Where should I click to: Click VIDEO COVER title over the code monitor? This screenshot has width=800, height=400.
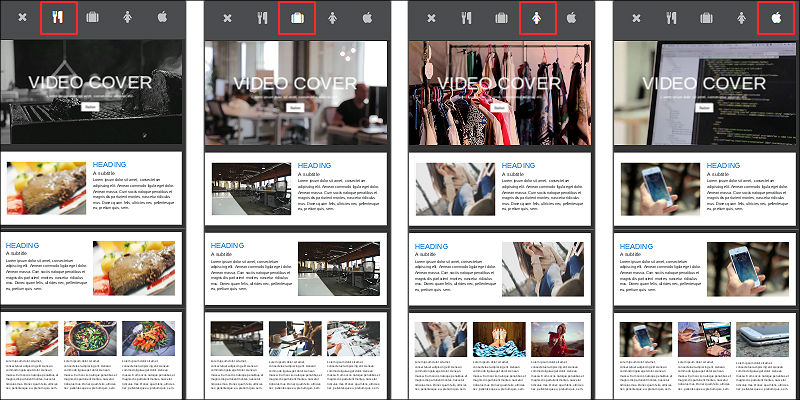coord(704,84)
